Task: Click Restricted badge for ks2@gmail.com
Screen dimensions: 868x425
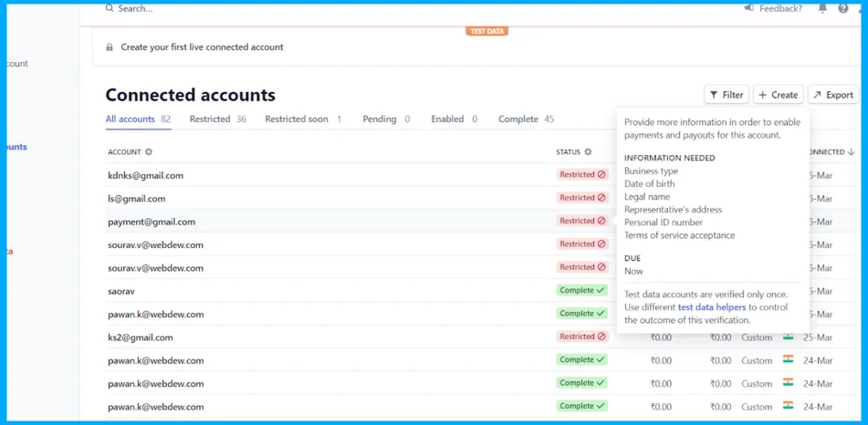Action: tap(582, 337)
